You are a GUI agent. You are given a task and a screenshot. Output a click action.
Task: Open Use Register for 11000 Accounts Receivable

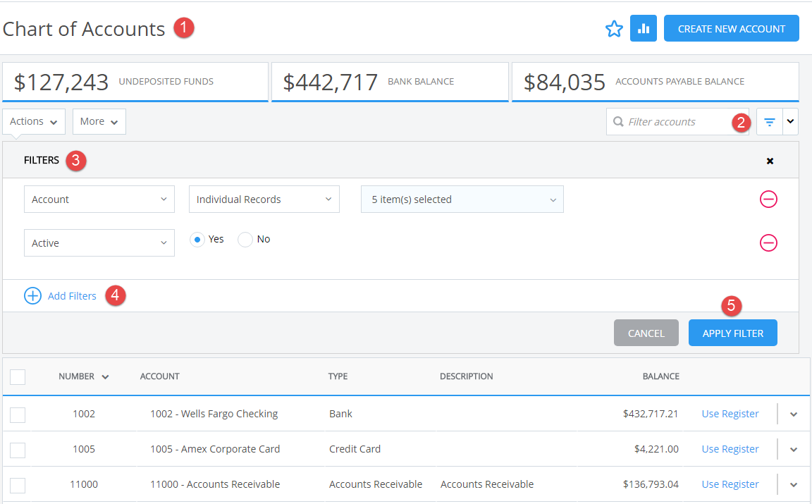730,484
